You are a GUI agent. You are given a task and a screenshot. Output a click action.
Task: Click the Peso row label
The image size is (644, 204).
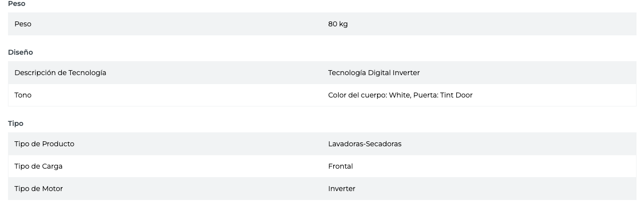23,24
